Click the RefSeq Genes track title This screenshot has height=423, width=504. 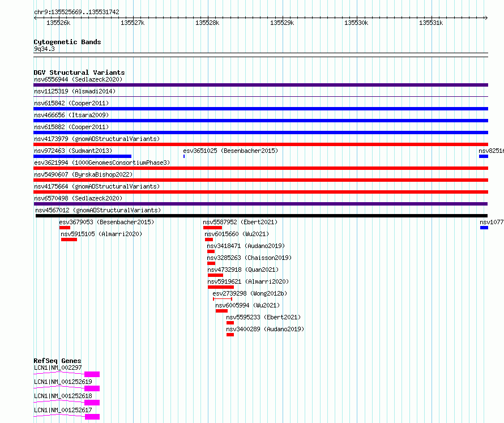[x=57, y=361]
